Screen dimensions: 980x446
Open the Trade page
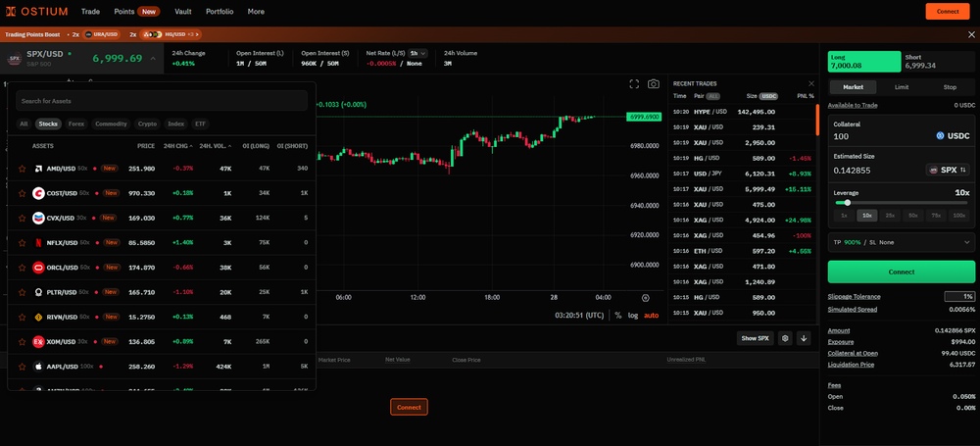pos(90,11)
